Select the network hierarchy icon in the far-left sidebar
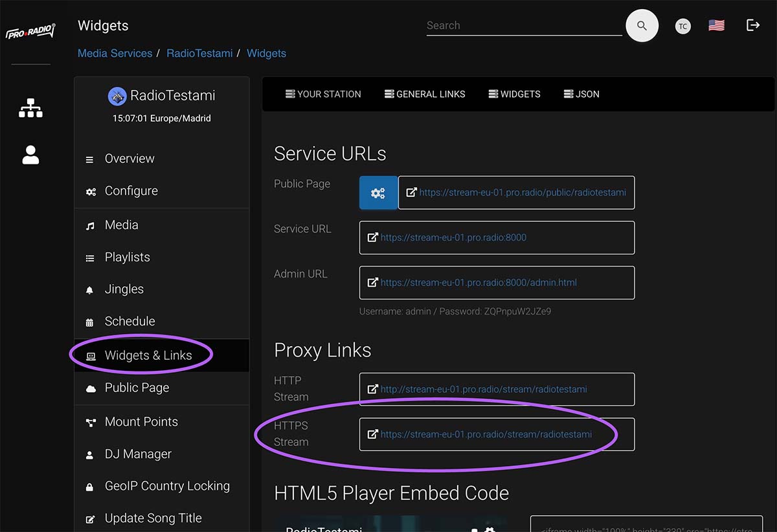The height and width of the screenshot is (532, 777). pyautogui.click(x=30, y=108)
